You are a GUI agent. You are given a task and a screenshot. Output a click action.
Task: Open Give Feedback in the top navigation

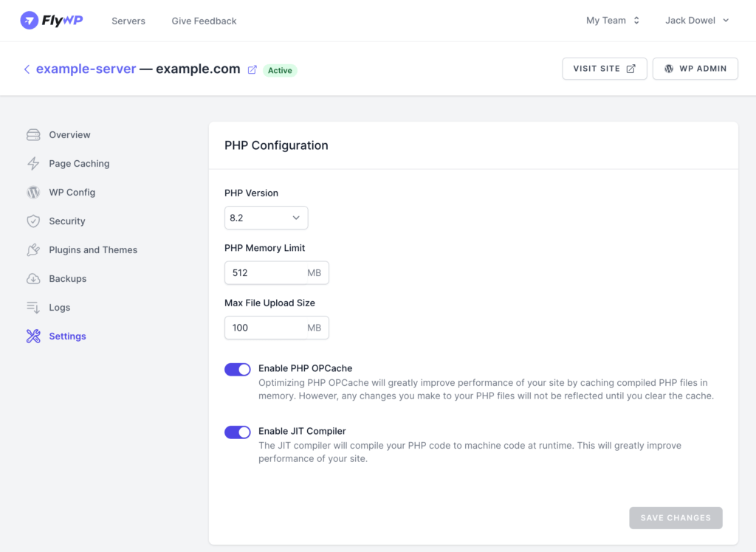pyautogui.click(x=204, y=21)
